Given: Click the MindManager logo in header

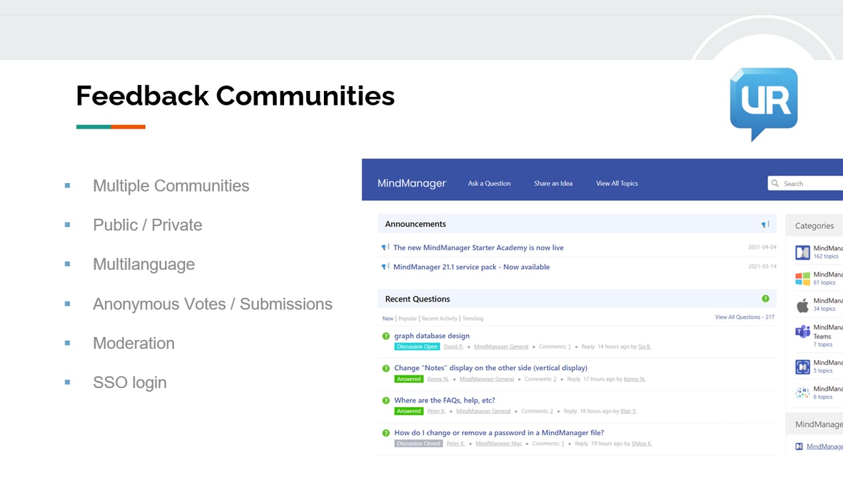Looking at the screenshot, I should point(412,184).
